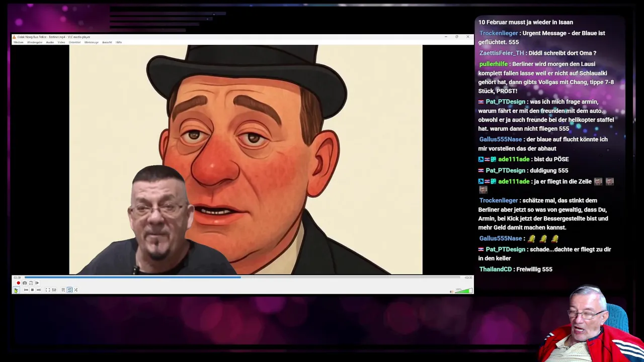Toggle the loop repeat button
Viewport: 644px width, 362px height.
point(69,290)
